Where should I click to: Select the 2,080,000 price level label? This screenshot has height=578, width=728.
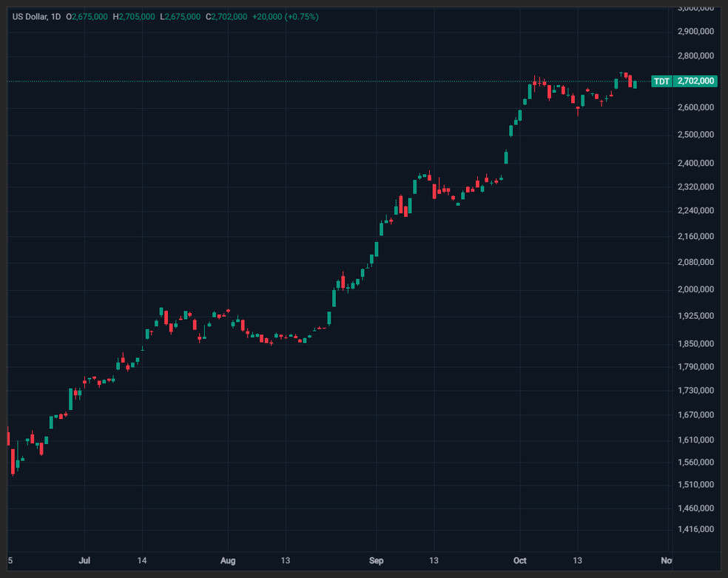(x=695, y=262)
